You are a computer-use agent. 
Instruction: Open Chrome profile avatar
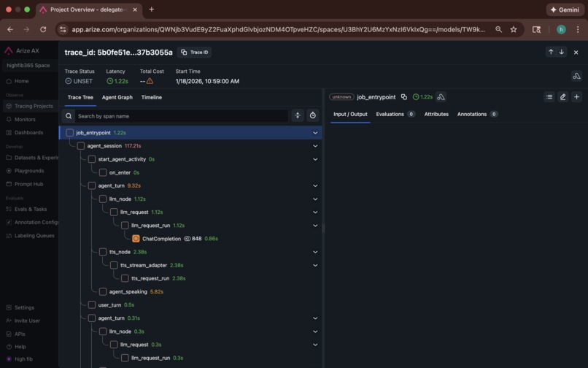pyautogui.click(x=561, y=29)
